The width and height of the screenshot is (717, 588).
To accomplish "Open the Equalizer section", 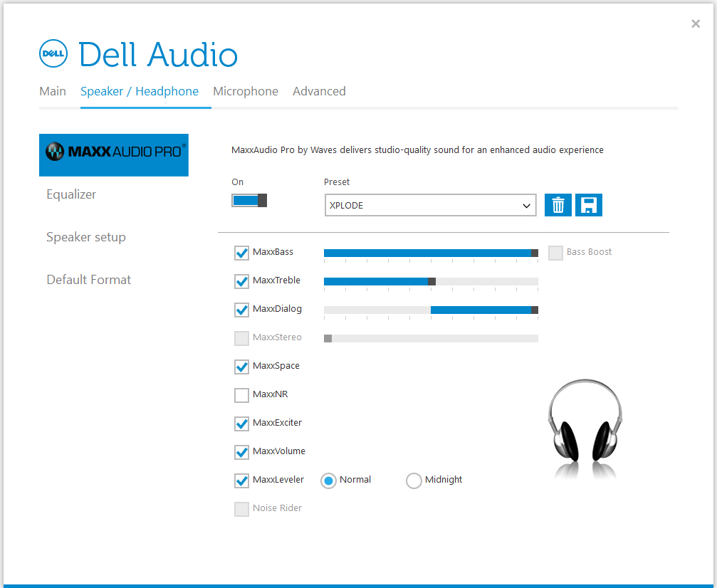I will (x=71, y=194).
